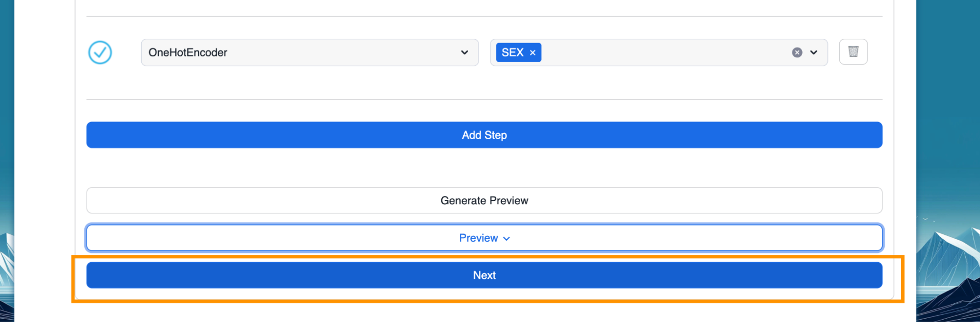Delete the OneHotEncoder step via trash icon
Image resolution: width=980 pixels, height=322 pixels.
[x=853, y=52]
